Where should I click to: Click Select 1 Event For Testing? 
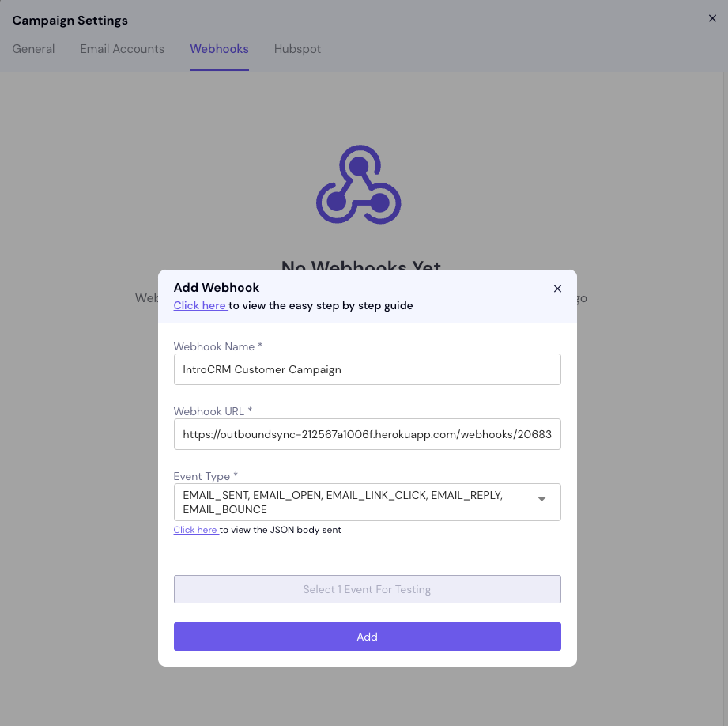tap(367, 588)
